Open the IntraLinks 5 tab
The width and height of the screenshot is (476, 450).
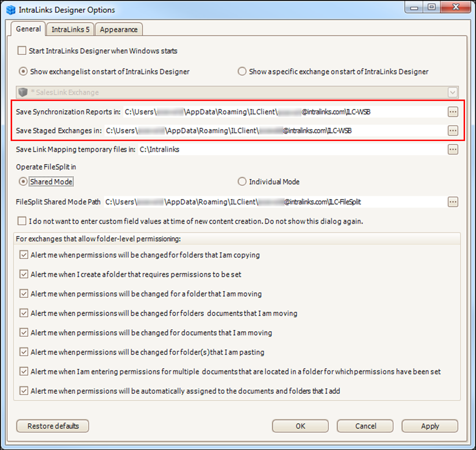(70, 30)
